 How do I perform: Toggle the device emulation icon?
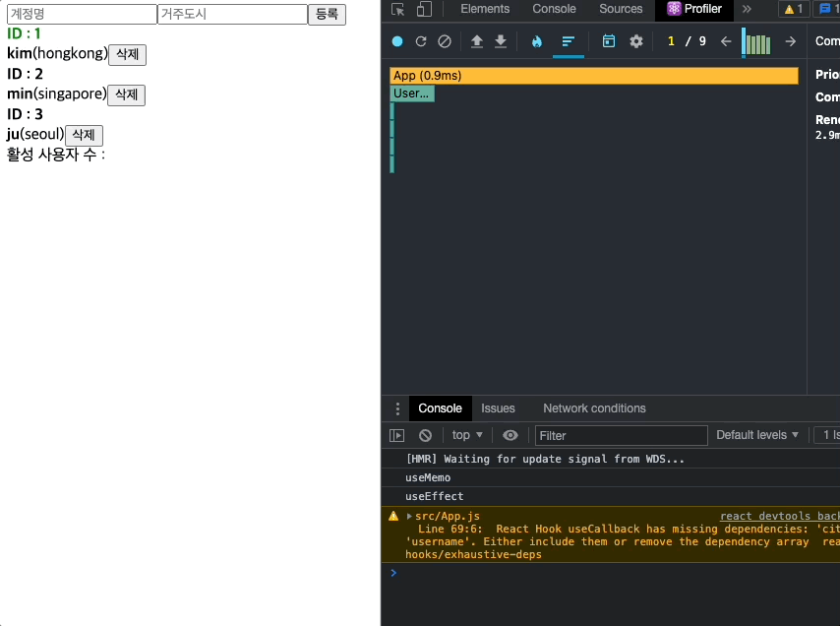424,9
